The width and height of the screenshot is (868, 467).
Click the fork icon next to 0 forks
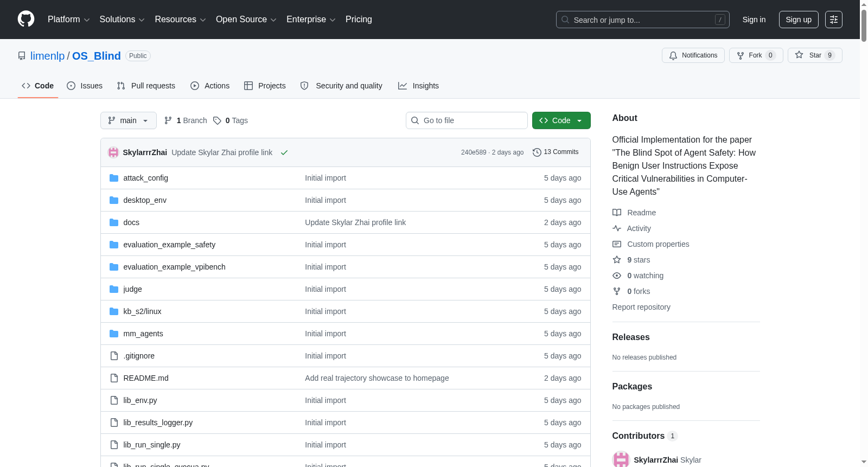click(x=617, y=291)
